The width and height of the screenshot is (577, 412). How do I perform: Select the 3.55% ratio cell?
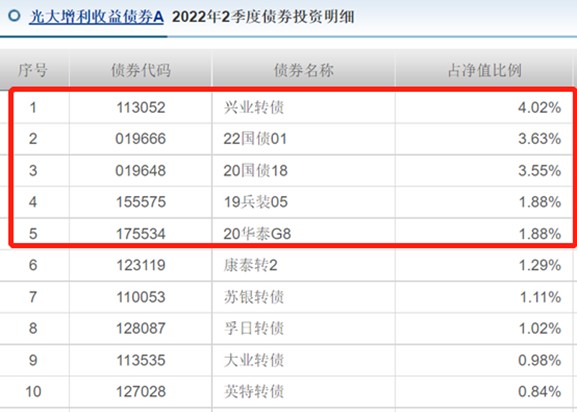coord(539,171)
